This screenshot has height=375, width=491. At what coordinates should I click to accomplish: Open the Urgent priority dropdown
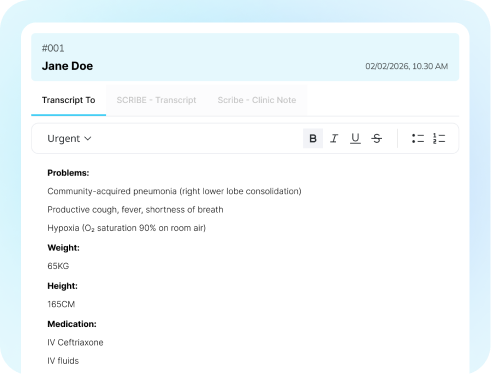tap(69, 138)
